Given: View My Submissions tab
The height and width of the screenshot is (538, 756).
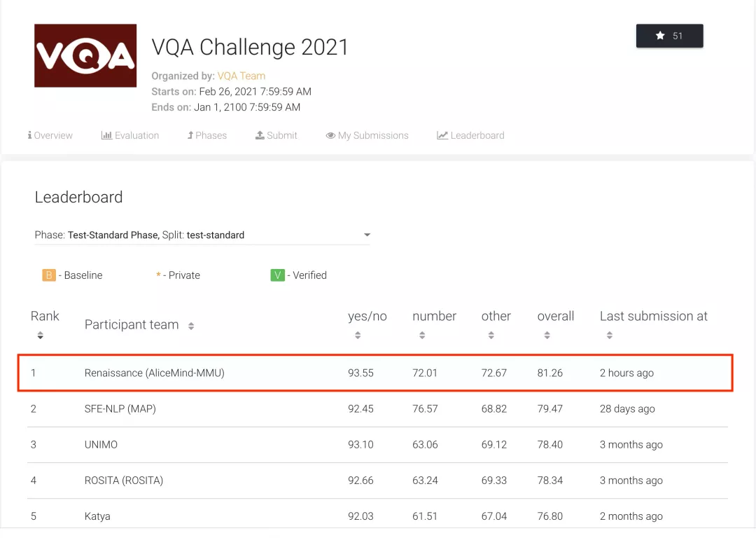Looking at the screenshot, I should pyautogui.click(x=367, y=136).
